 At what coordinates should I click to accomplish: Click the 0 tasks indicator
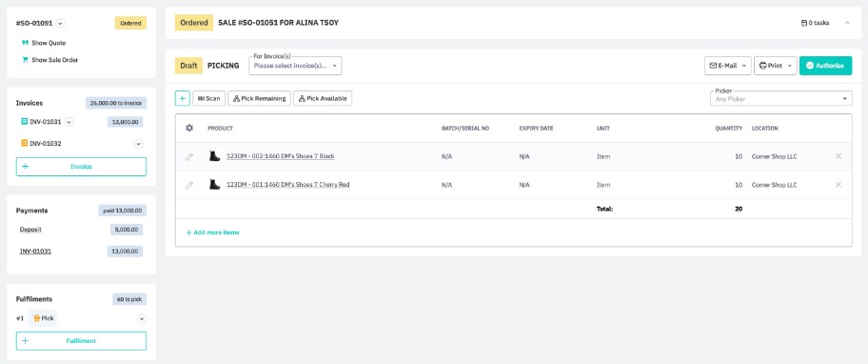pyautogui.click(x=815, y=23)
